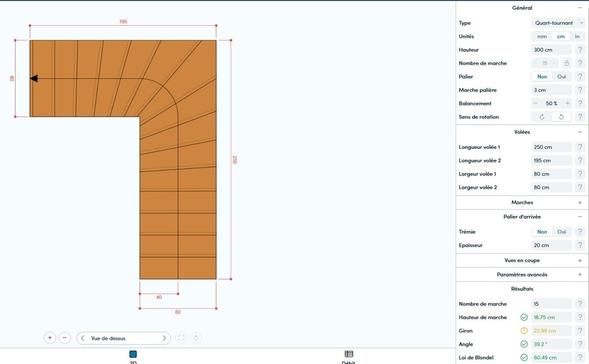Switch to the 2D tab
589x364 pixels.
coord(133,357)
